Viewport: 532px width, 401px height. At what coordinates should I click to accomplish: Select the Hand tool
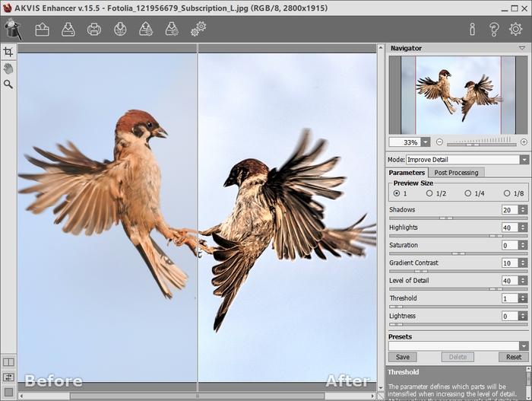click(8, 68)
